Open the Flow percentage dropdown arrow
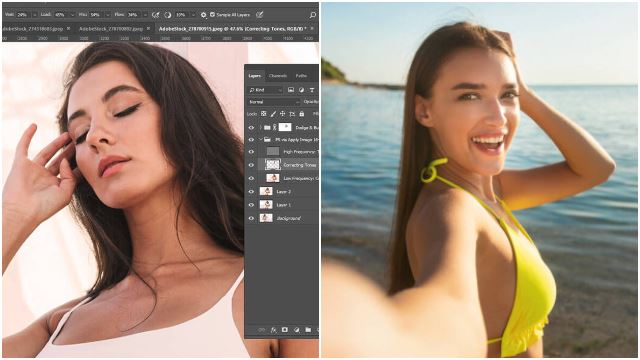 tap(145, 15)
